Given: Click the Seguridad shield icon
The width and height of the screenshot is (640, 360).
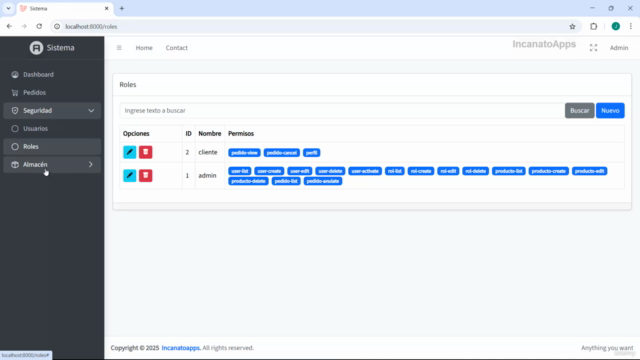Looking at the screenshot, I should click(x=15, y=111).
